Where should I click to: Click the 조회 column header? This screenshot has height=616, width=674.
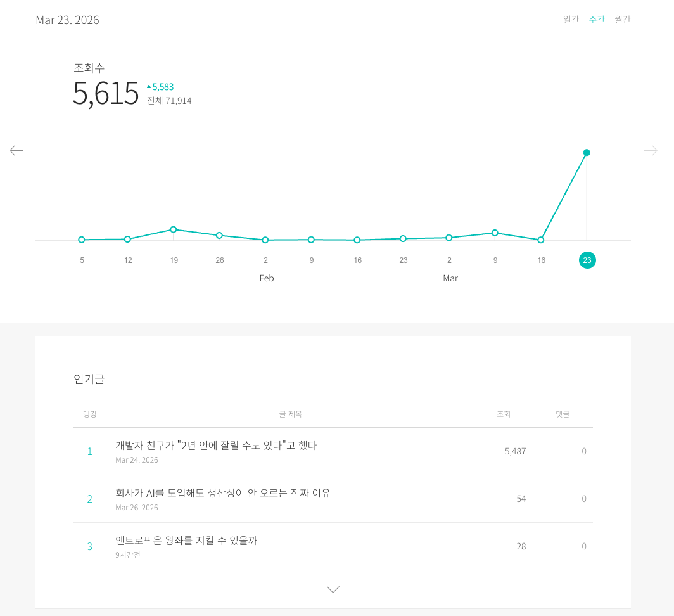pos(504,414)
